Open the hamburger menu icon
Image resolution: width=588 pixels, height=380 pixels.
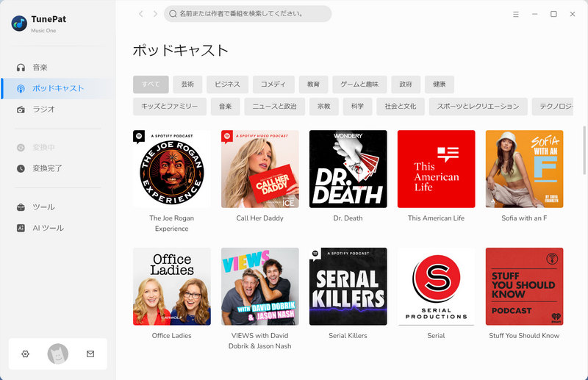click(516, 14)
